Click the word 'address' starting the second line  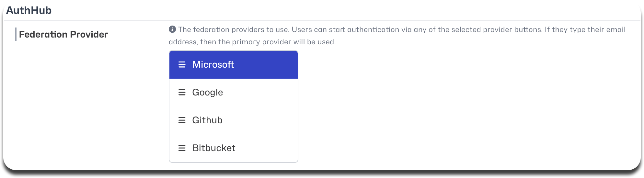pyautogui.click(x=183, y=42)
